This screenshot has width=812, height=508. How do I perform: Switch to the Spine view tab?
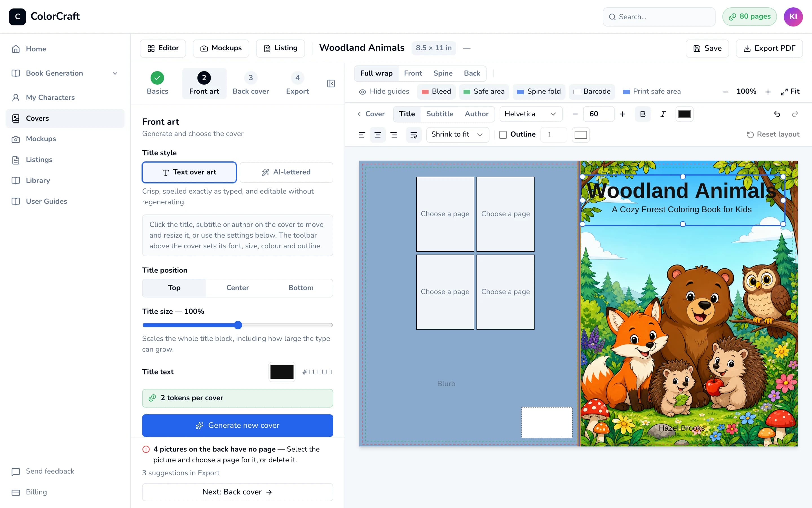(443, 74)
